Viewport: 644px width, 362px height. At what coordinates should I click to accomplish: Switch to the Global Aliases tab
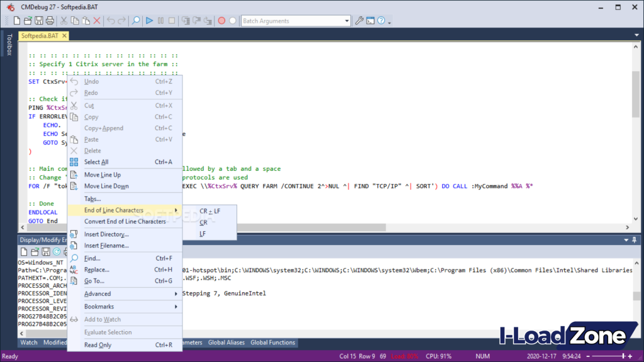(x=226, y=343)
